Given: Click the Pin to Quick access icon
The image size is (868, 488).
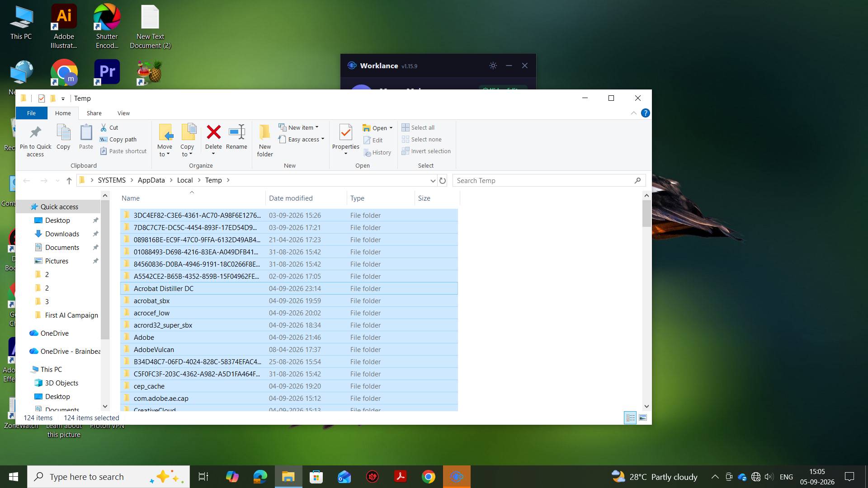Looking at the screenshot, I should click(35, 132).
